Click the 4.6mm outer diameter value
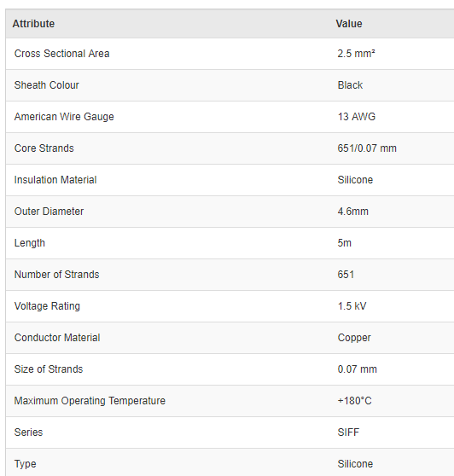The image size is (454, 476). coord(353,212)
